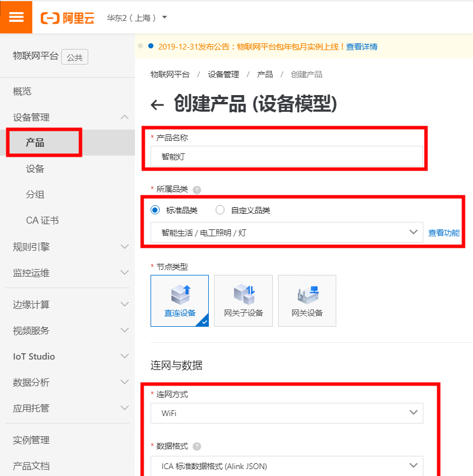Expand the 规则引擎 menu group
The width and height of the screenshot is (473, 476).
tap(70, 247)
